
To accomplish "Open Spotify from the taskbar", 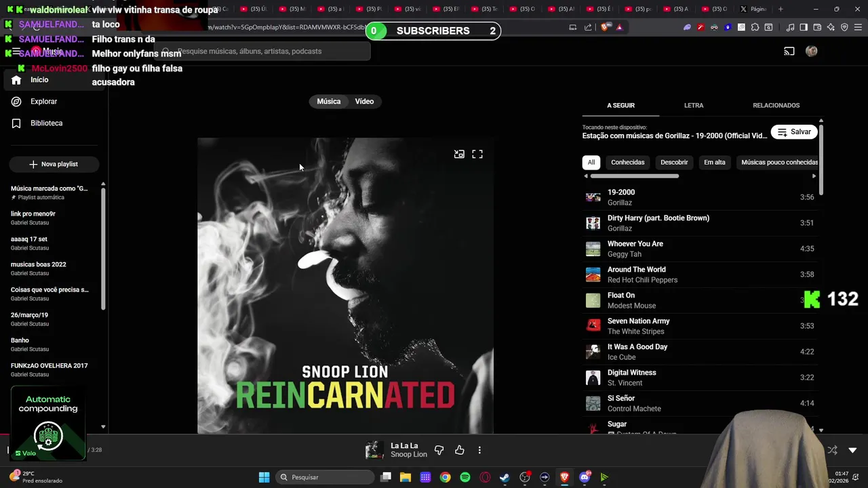I will [x=465, y=477].
